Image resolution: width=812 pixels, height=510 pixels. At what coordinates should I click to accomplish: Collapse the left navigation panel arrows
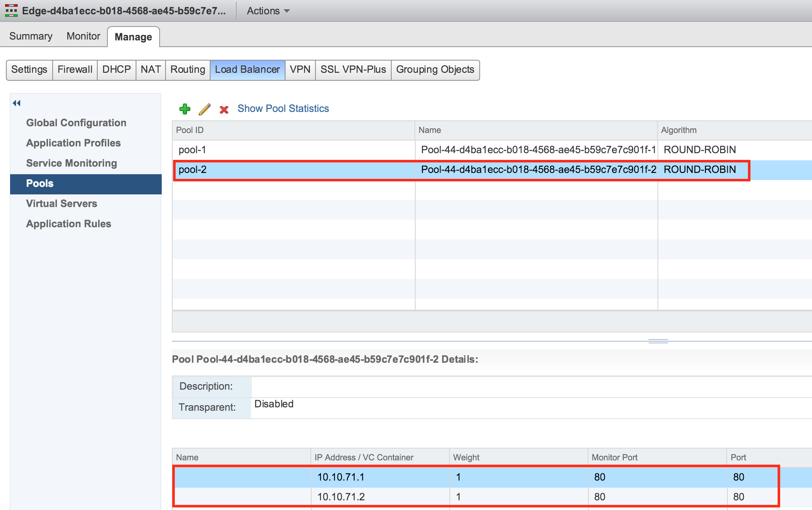click(x=16, y=103)
